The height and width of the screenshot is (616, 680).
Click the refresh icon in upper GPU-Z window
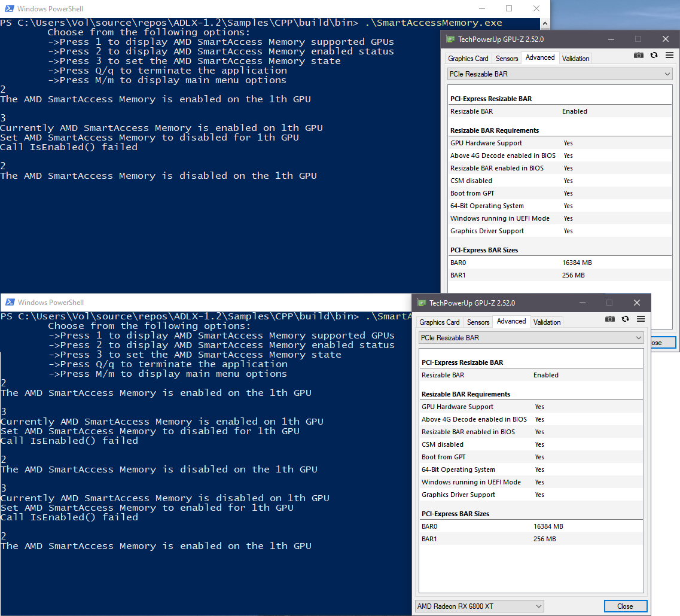click(x=654, y=55)
